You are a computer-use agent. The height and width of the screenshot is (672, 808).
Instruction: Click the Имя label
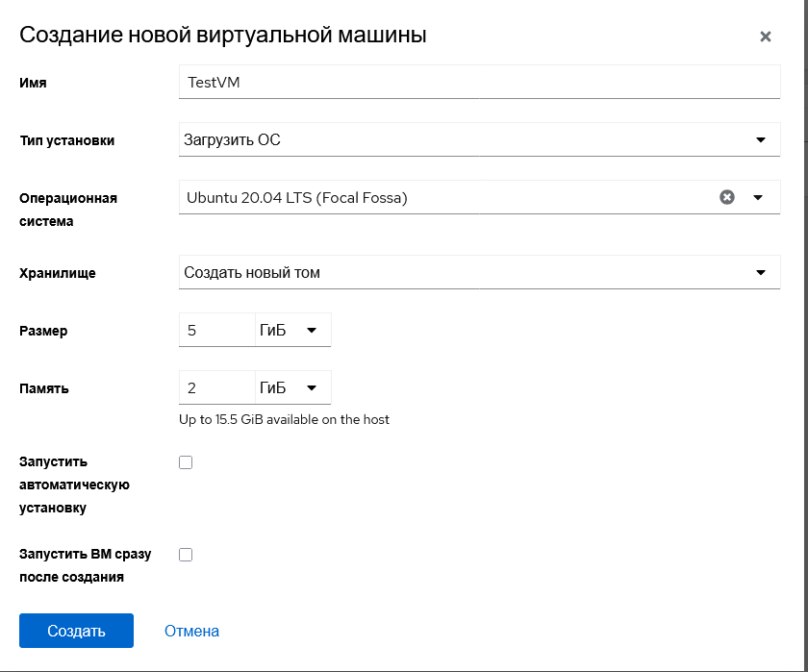[34, 83]
